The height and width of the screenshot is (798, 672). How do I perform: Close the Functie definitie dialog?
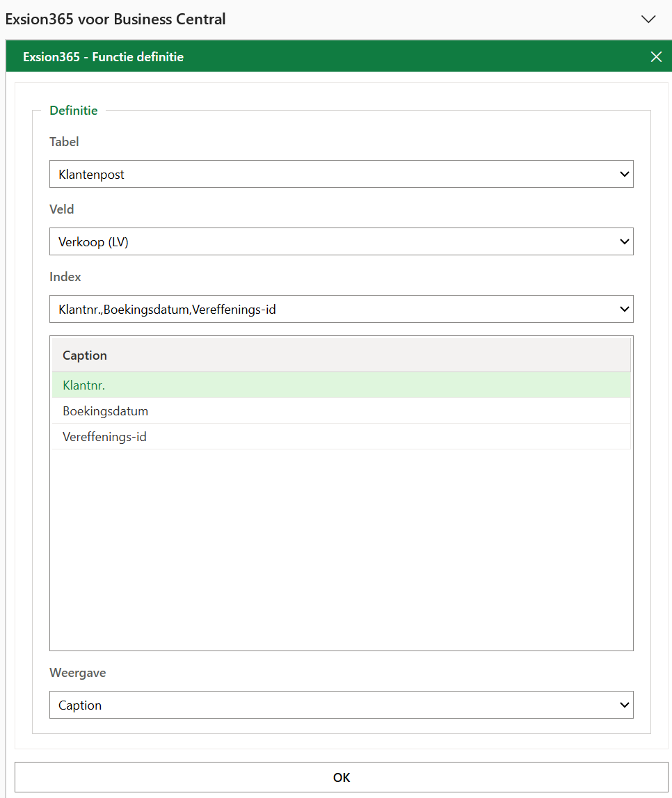pos(656,56)
